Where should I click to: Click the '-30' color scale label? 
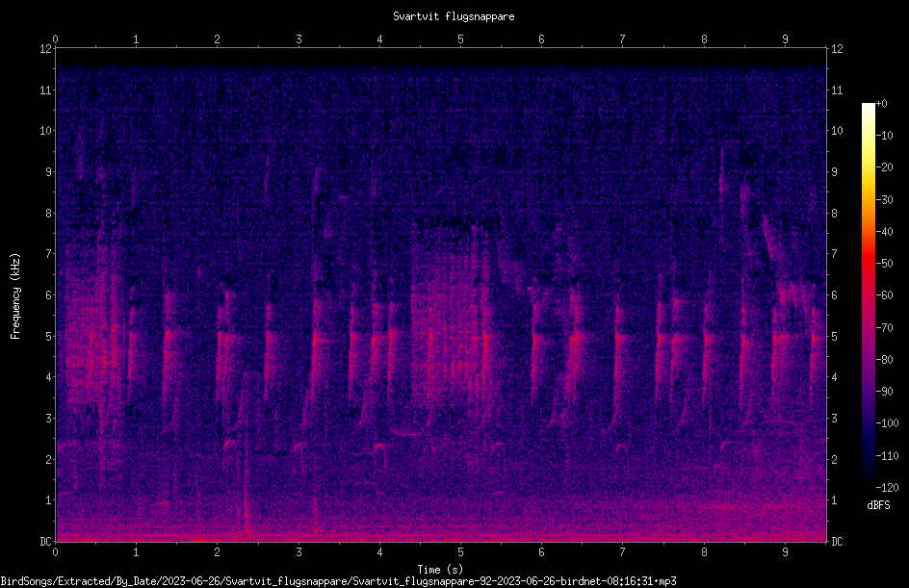click(x=884, y=200)
